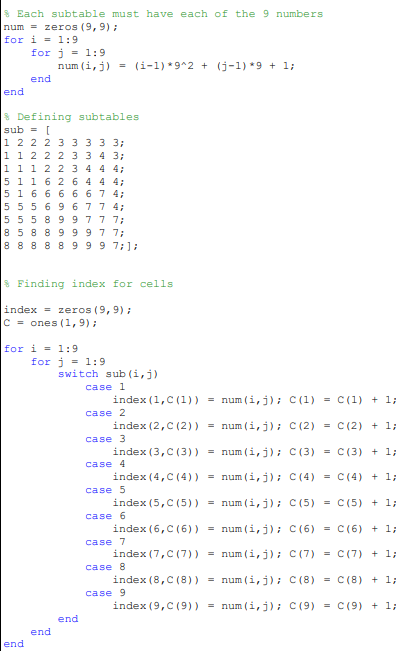Click matrix row '8 8 8 8 8 9 9 9 7;];'

(x=71, y=245)
